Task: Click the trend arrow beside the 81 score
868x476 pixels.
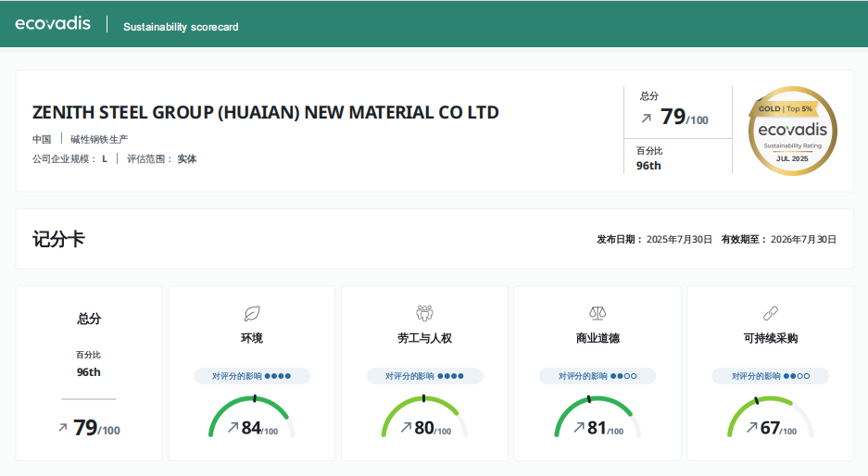Action: (579, 427)
